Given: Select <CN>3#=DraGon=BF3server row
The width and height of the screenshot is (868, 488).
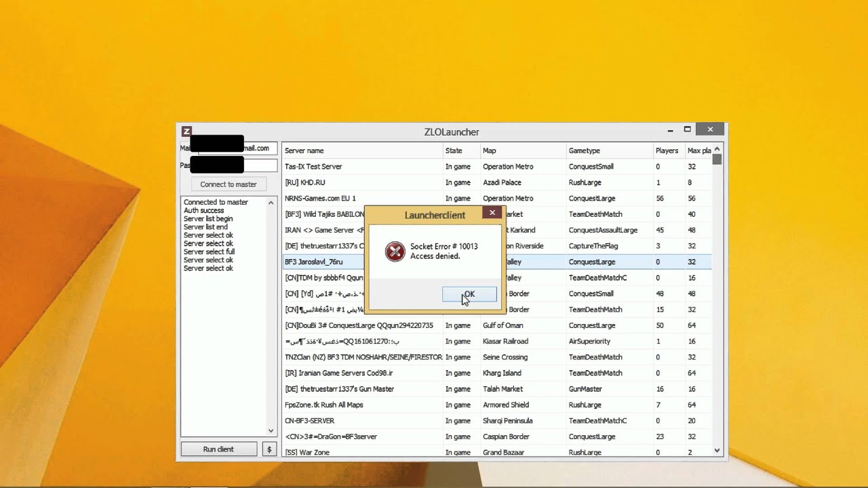Looking at the screenshot, I should click(x=497, y=436).
